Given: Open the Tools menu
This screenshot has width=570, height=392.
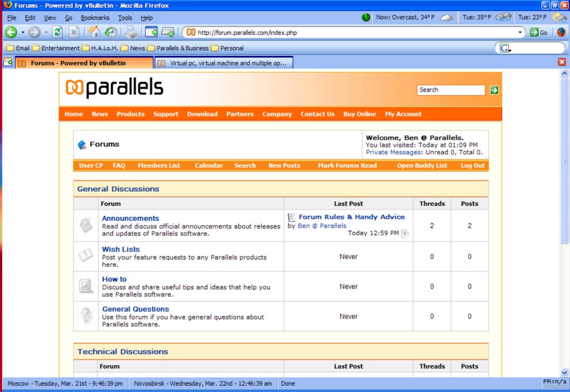Looking at the screenshot, I should (125, 17).
